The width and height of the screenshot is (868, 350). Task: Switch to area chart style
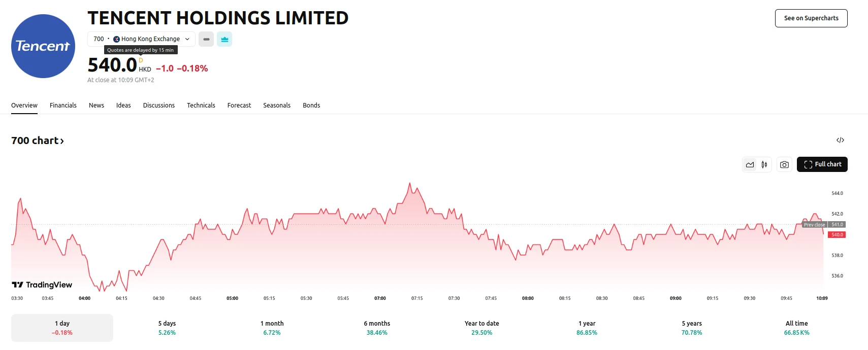point(750,164)
